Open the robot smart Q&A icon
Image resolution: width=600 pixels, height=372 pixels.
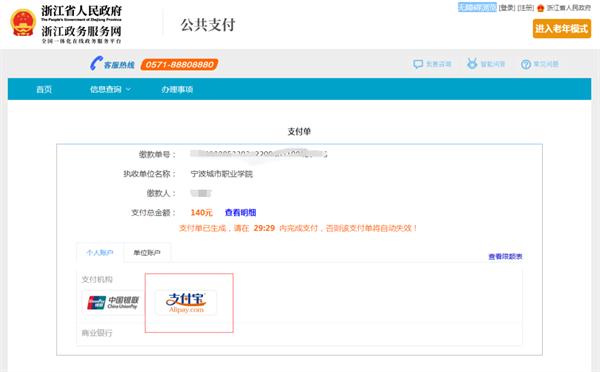click(x=472, y=64)
